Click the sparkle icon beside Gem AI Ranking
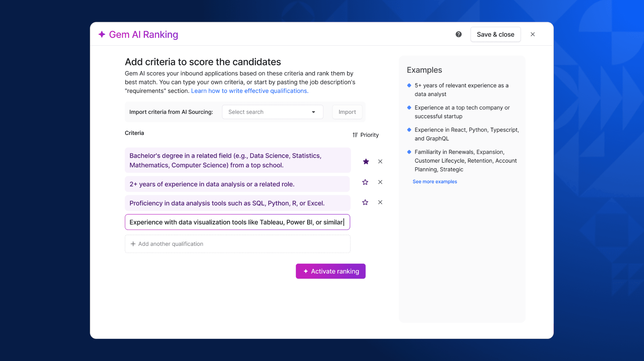Viewport: 644px width, 361px height. pos(102,34)
